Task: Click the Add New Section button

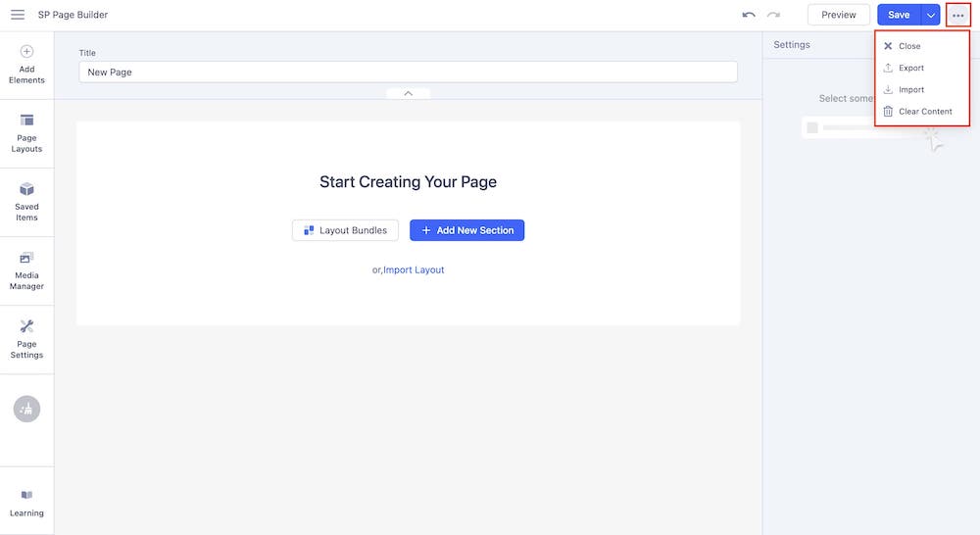Action: point(466,230)
